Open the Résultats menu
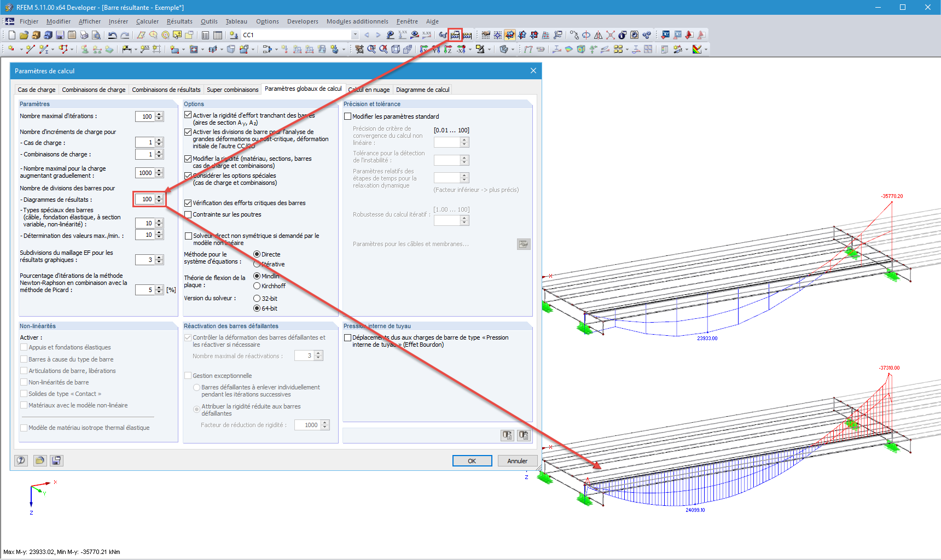 [179, 21]
